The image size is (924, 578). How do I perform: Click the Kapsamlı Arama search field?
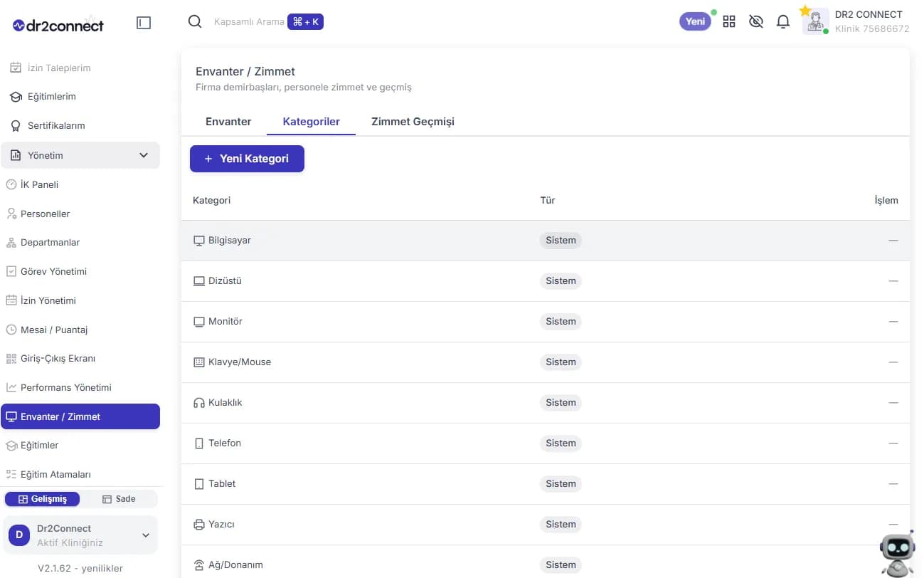[248, 22]
